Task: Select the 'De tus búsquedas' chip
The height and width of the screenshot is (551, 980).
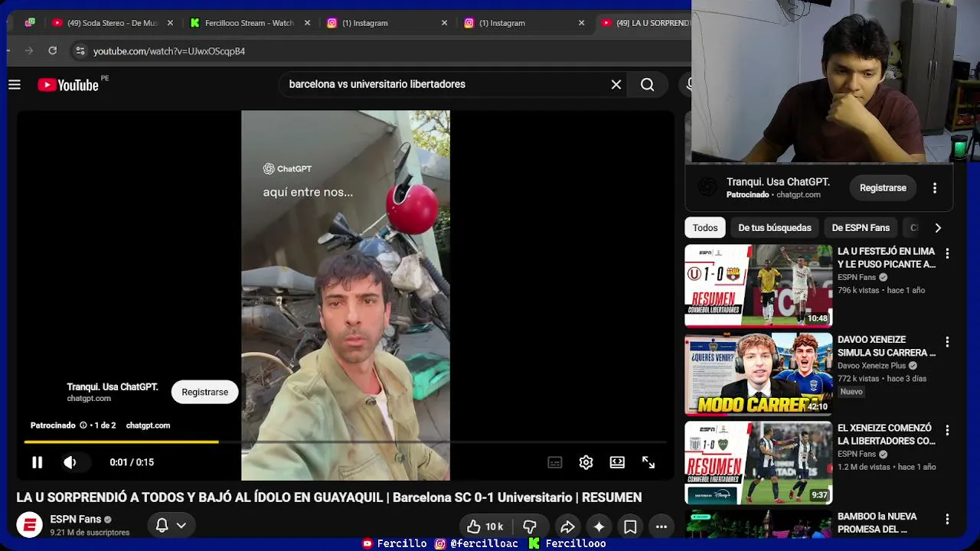Action: point(775,227)
